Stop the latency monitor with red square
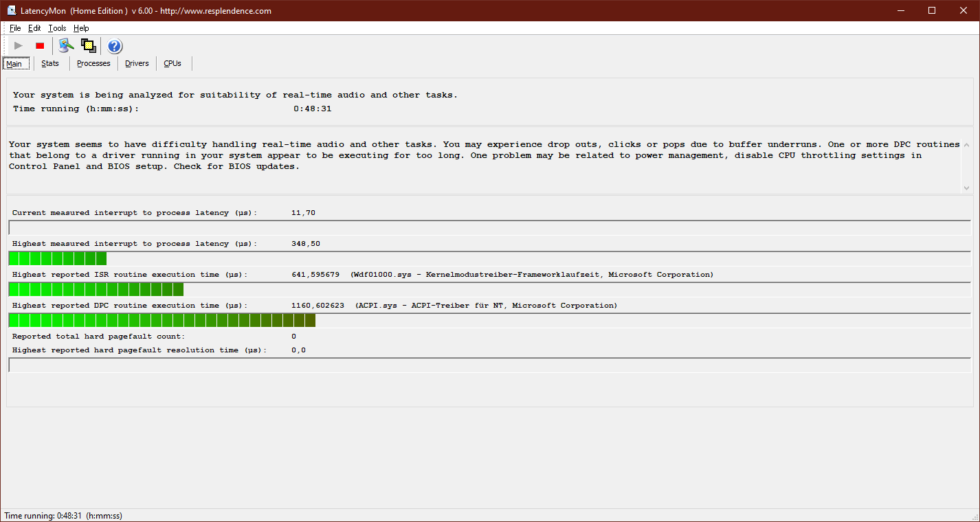This screenshot has width=980, height=522. 40,46
